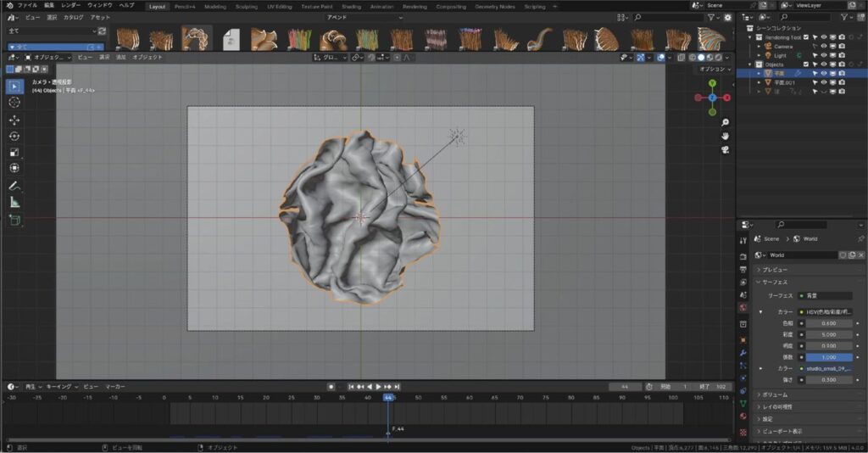Select the Add Cube tool
This screenshot has height=453, width=868.
14,220
